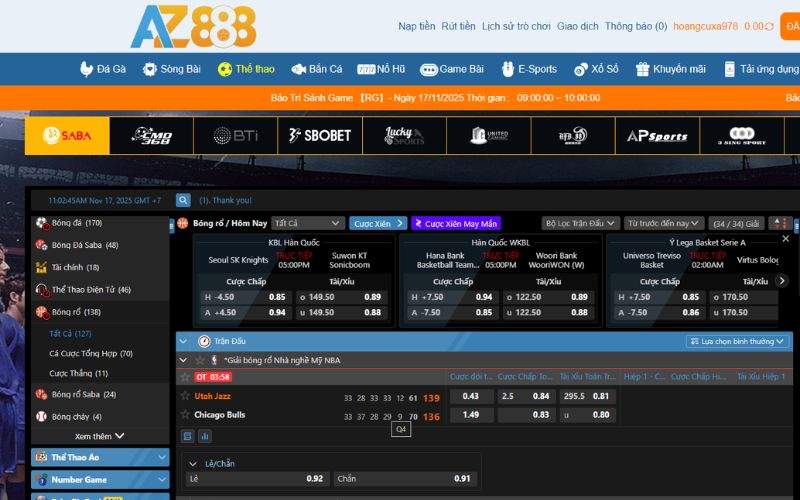Open the AP Sports provider logo

[657, 135]
